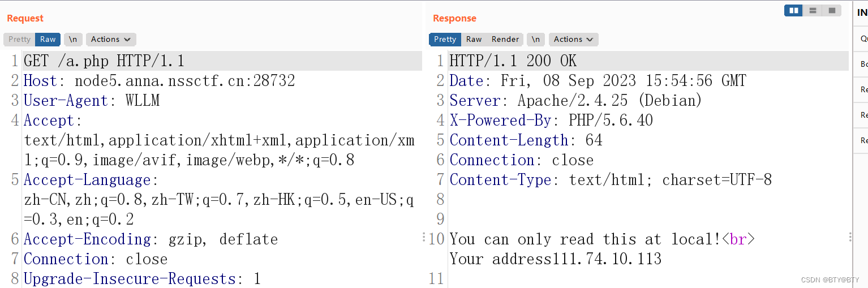Select top-bottom stacked layout icon
Image resolution: width=868 pixels, height=288 pixels.
(813, 10)
